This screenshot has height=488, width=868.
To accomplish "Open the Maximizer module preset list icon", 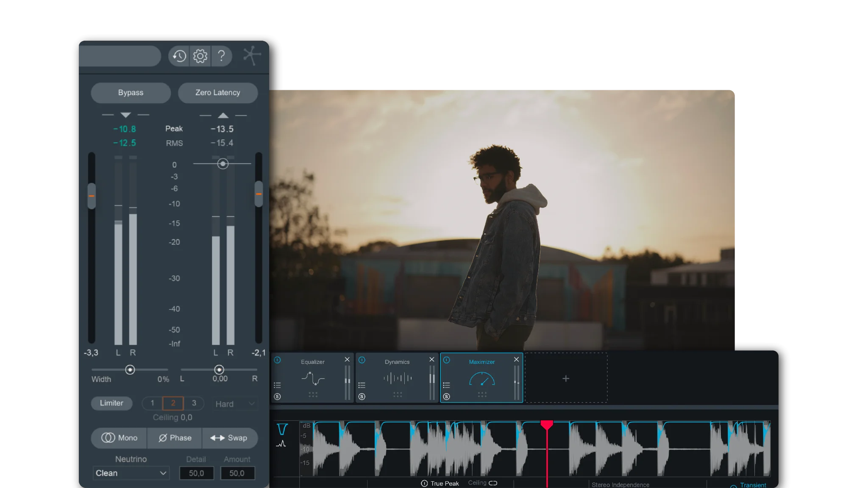I will click(x=446, y=385).
